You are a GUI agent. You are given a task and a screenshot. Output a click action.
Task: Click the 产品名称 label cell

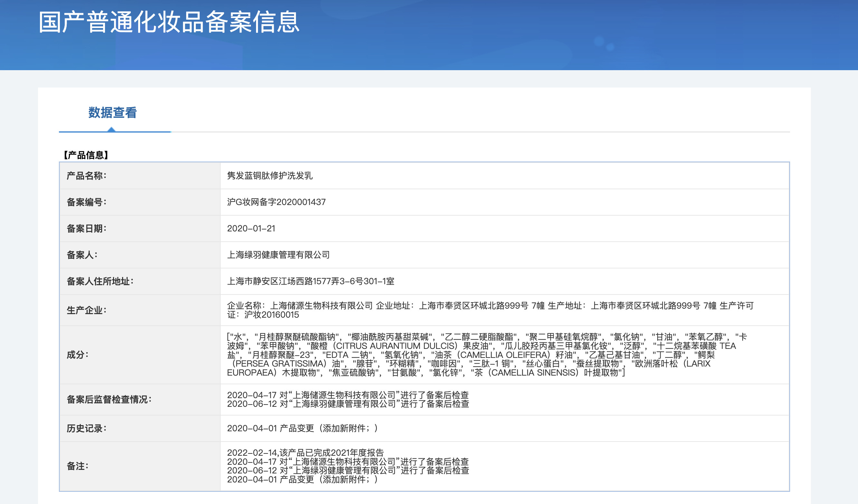(x=140, y=176)
